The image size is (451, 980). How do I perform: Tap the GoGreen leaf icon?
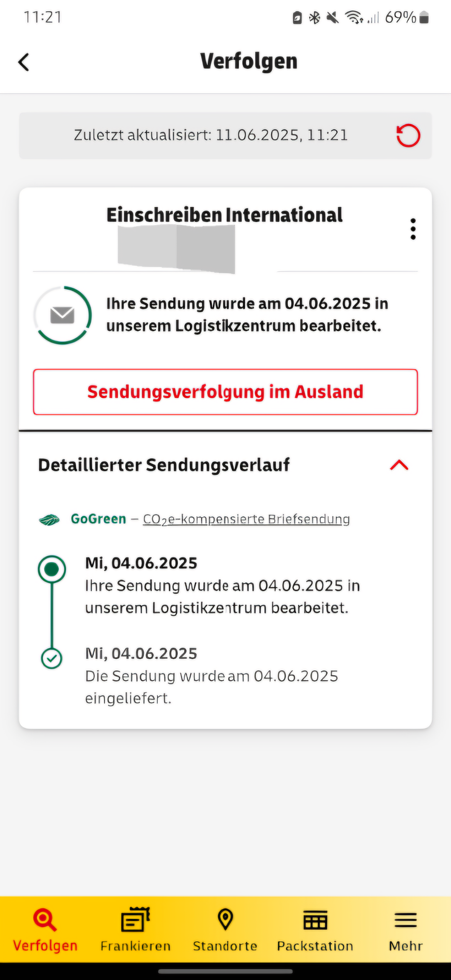(x=49, y=519)
